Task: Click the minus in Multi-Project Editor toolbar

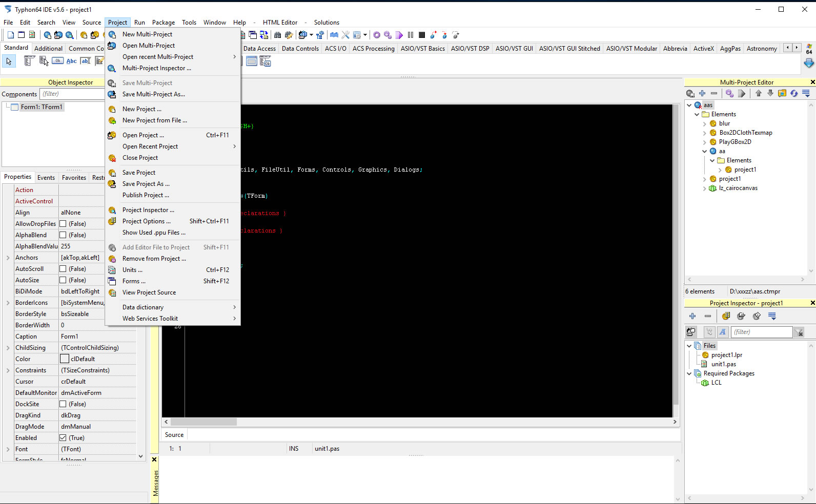Action: 713,93
